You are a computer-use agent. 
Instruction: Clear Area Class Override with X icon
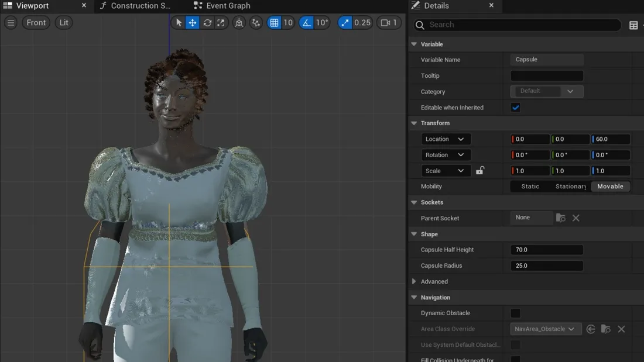pos(621,329)
